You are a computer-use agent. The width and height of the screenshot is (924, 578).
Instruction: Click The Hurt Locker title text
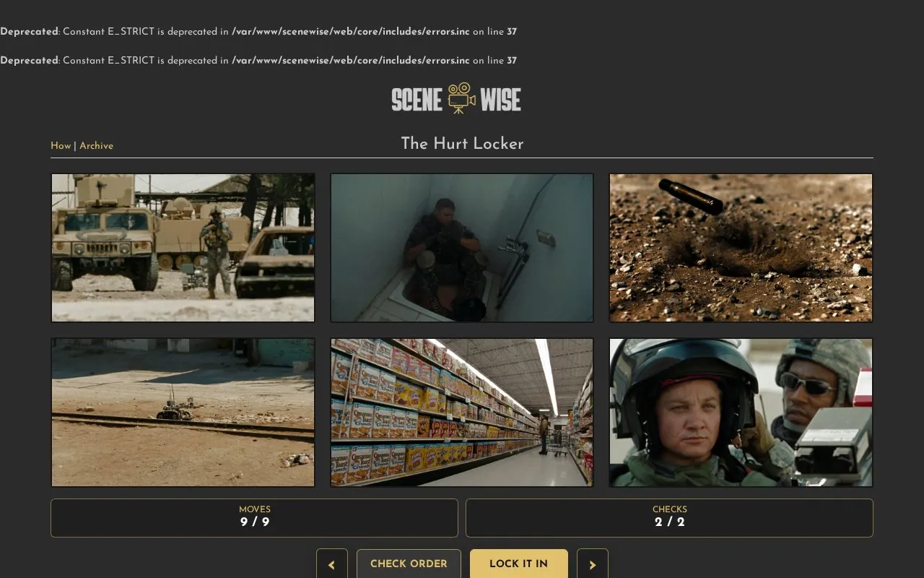tap(462, 144)
